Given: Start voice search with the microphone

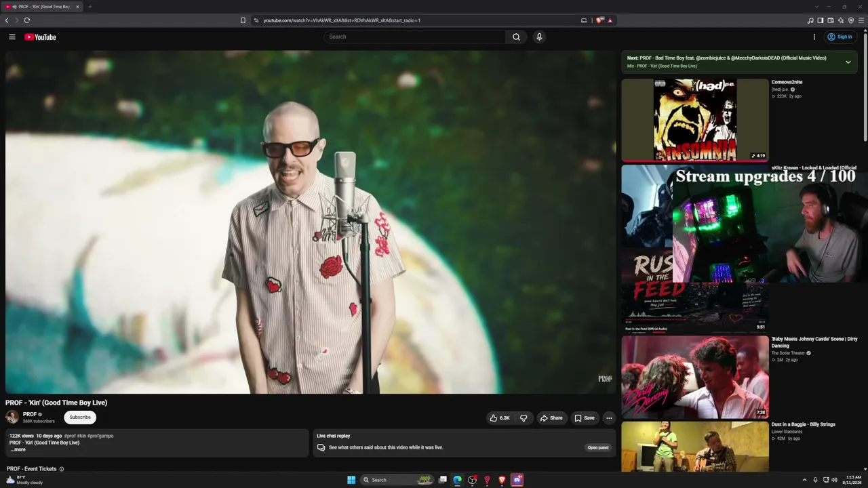Looking at the screenshot, I should (x=539, y=37).
